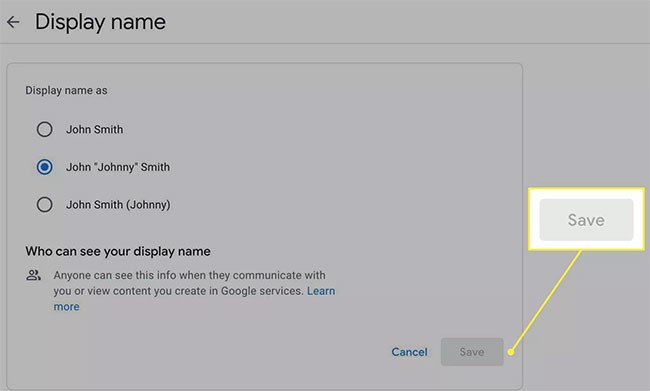Click the "Display name" page heading
Screen dimensions: 650x391
100,22
